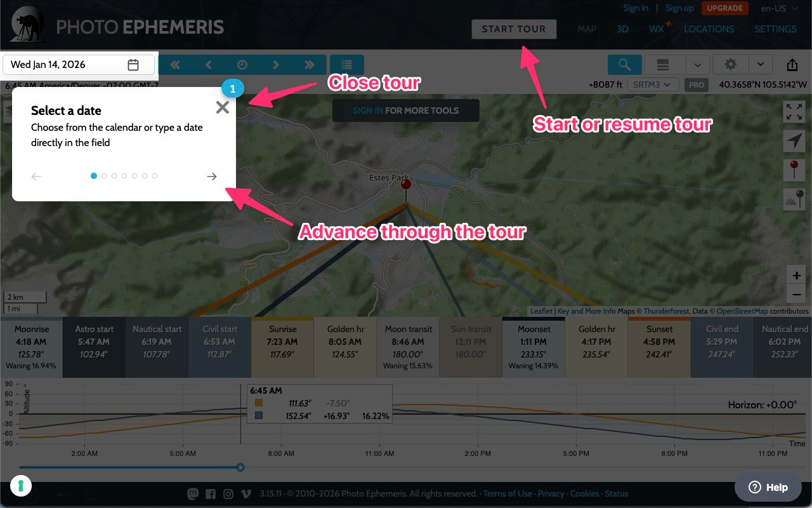
Task: Select the Sunset 4:58 PM event
Action: coord(660,348)
